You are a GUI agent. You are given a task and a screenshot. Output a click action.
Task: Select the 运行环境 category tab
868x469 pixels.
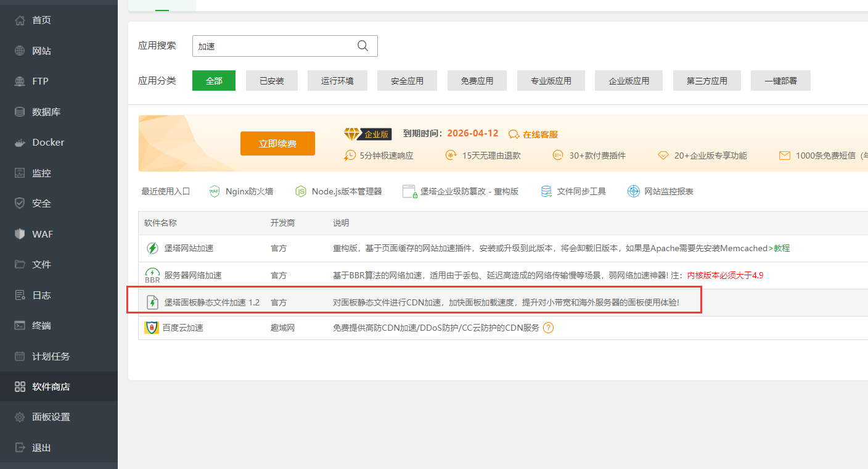(337, 81)
